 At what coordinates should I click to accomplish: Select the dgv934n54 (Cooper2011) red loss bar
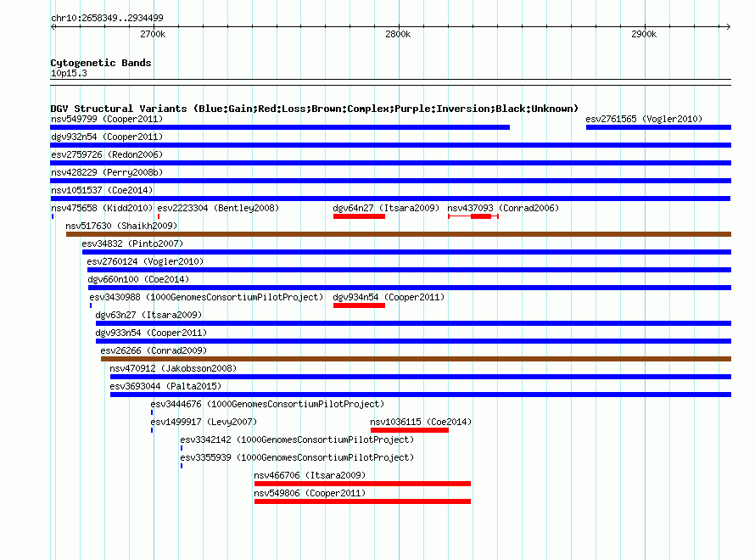[x=359, y=305]
